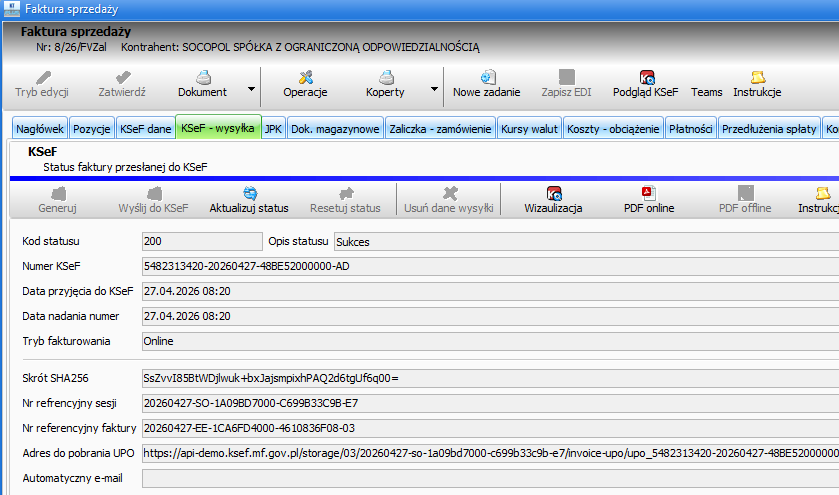Click the Kontrahent SOCOPOL text

click(x=300, y=47)
